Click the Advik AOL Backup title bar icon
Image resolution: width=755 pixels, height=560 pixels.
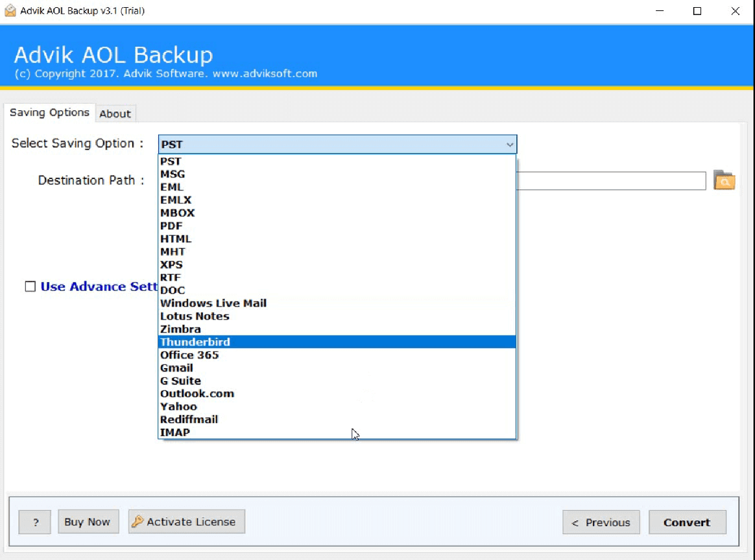(10, 10)
